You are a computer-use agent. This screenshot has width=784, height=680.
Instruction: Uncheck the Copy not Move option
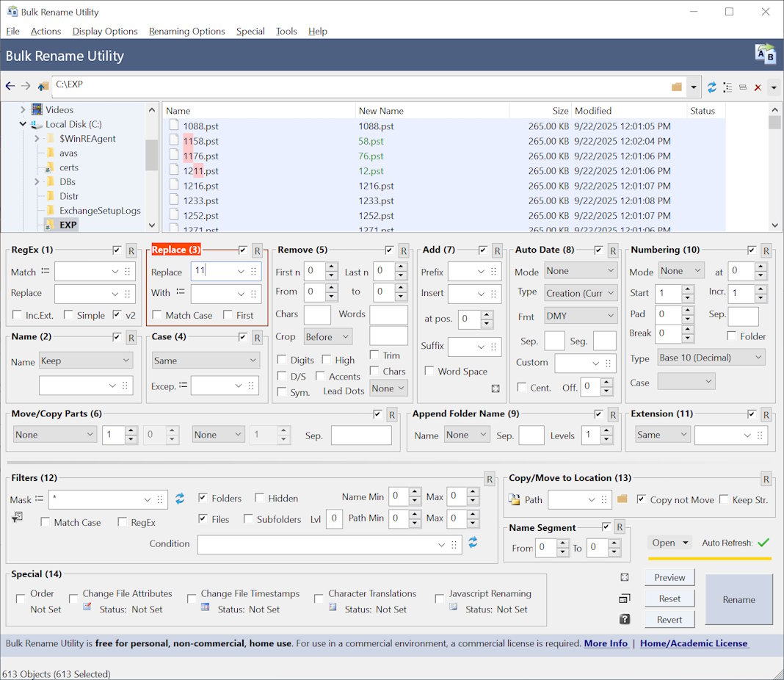pos(642,499)
